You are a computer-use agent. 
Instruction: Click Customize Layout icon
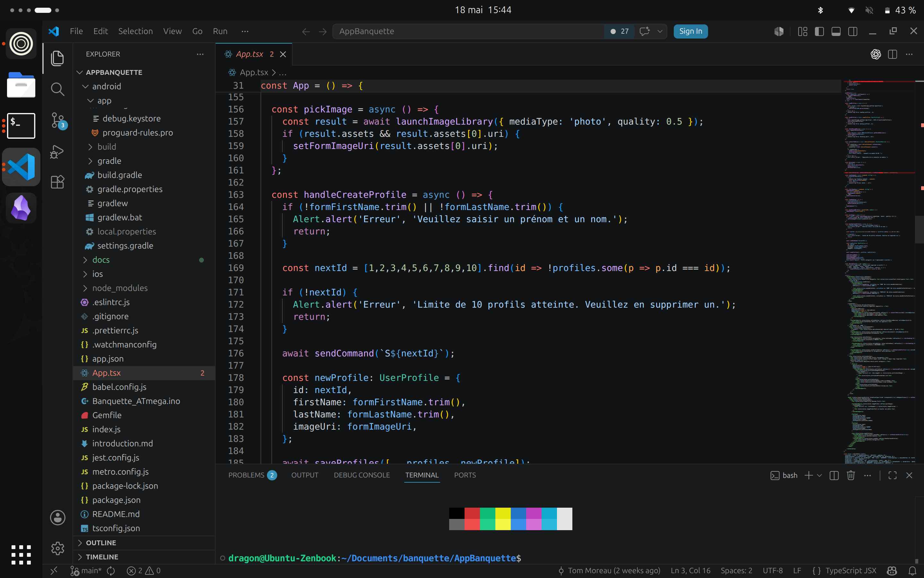click(802, 31)
